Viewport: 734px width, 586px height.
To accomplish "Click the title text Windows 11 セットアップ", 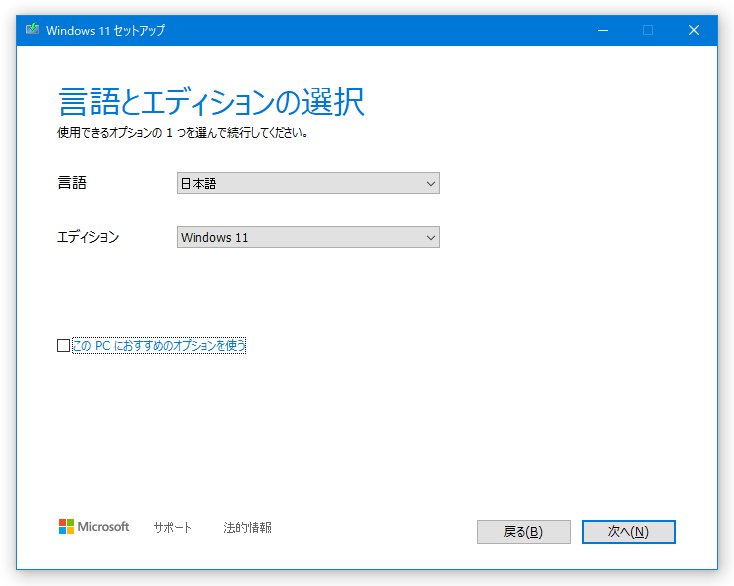I will (x=105, y=30).
